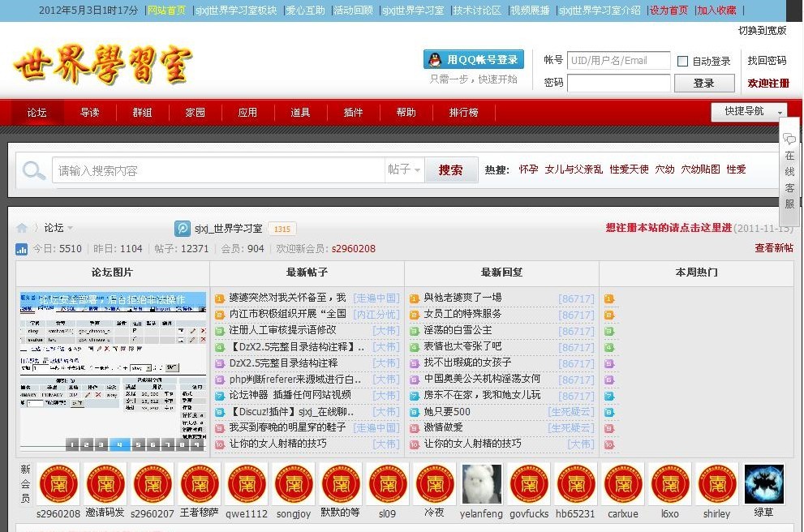
Task: Click the 登录 login button
Action: [703, 83]
